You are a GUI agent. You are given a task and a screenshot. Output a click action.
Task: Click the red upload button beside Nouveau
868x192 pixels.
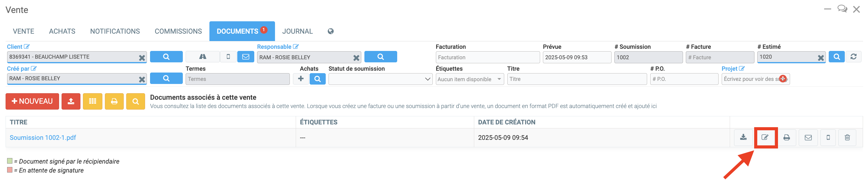pyautogui.click(x=71, y=101)
